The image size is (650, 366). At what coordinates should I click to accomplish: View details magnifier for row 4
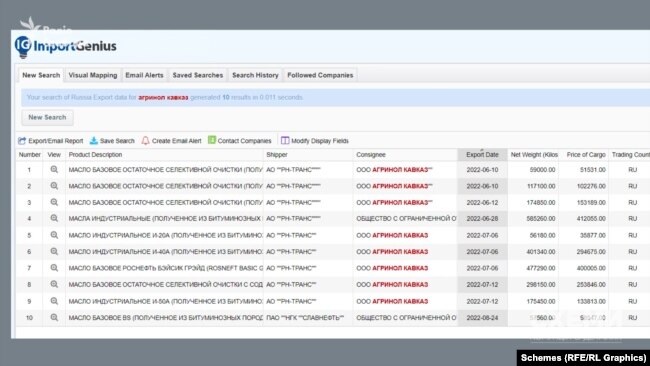[54, 218]
